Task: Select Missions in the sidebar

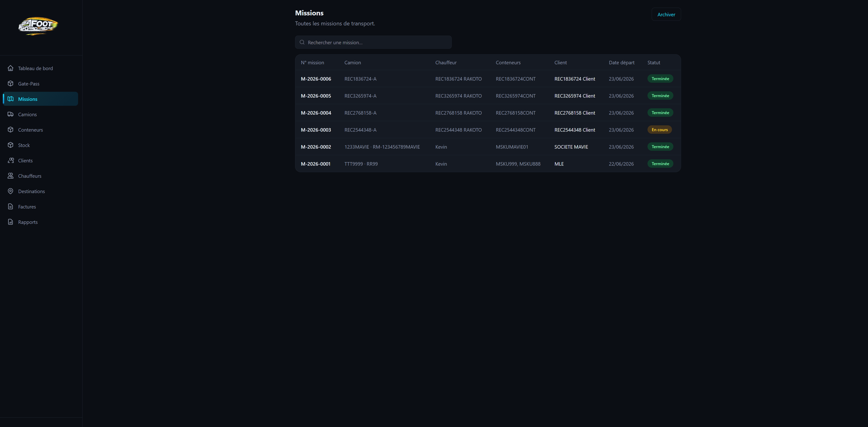Action: coord(40,99)
